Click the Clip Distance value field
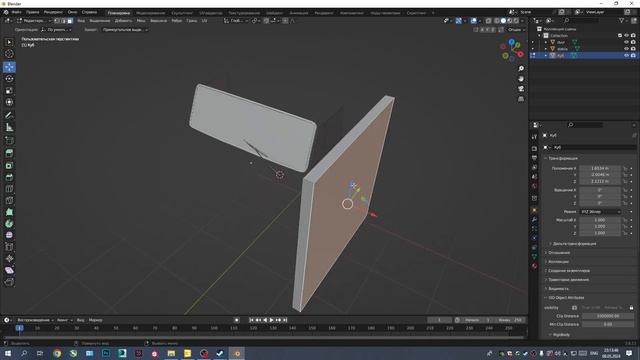This screenshot has height=360, width=640. click(x=608, y=316)
